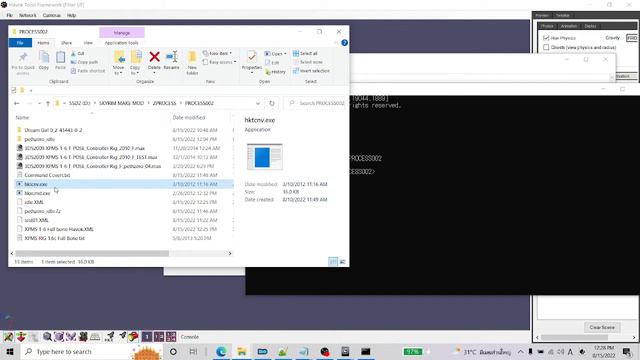Open Microsoft Edge from the taskbar
The height and width of the screenshot is (360, 640).
[221, 351]
